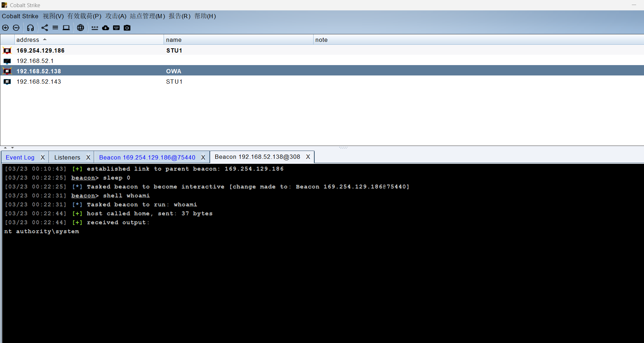Select target address 192.168.52.1
The width and height of the screenshot is (644, 343).
coord(35,61)
